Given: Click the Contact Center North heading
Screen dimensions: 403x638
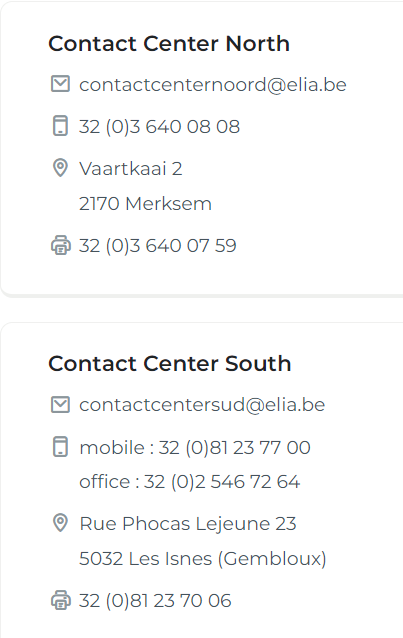Looking at the screenshot, I should click(169, 44).
